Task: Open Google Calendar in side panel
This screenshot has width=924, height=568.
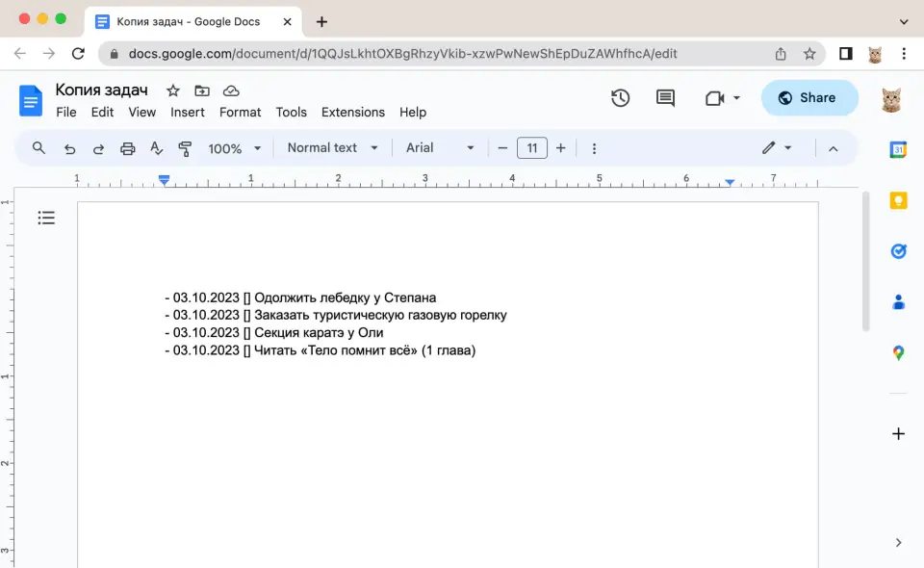Action: [x=898, y=149]
